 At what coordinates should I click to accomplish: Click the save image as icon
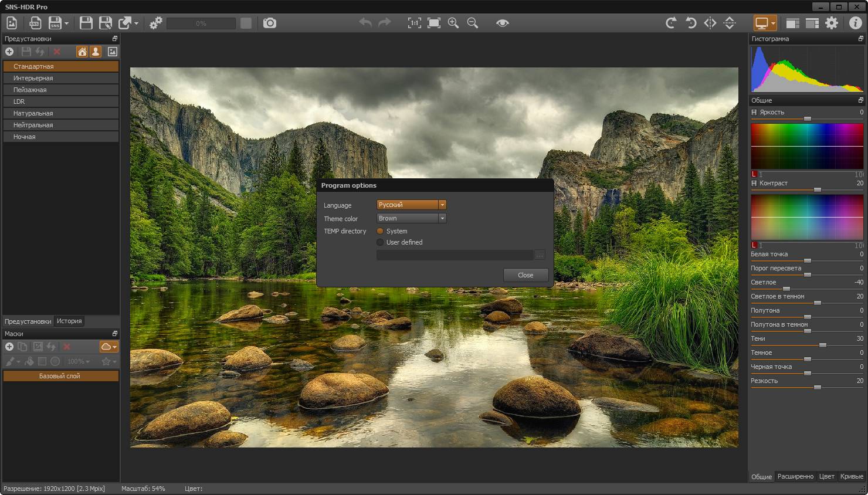tap(106, 23)
